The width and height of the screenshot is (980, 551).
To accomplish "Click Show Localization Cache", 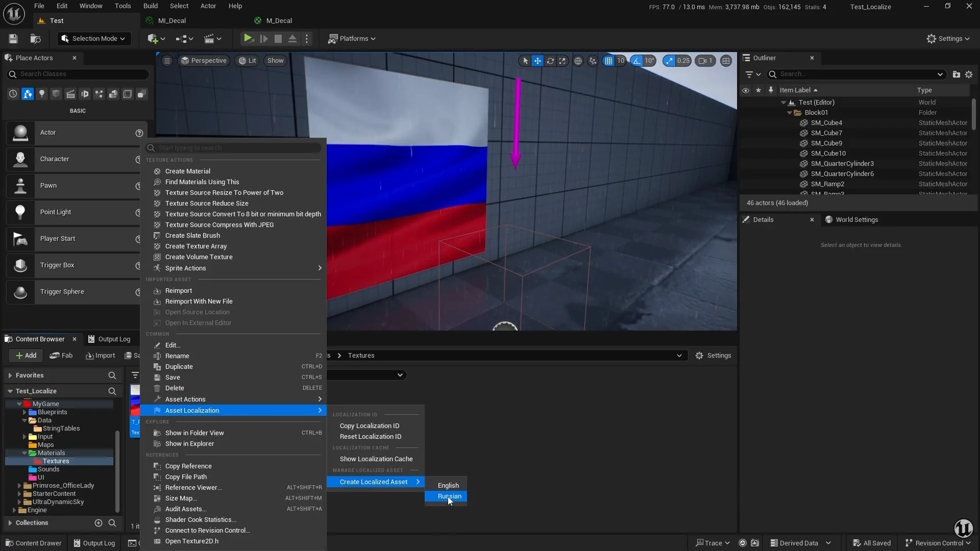I will (376, 459).
